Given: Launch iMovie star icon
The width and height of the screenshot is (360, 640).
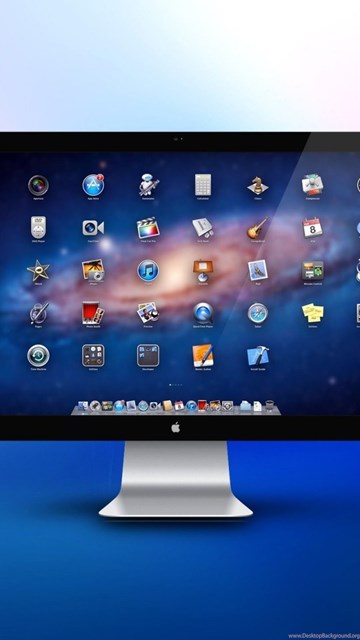Looking at the screenshot, I should pyautogui.click(x=38, y=271).
